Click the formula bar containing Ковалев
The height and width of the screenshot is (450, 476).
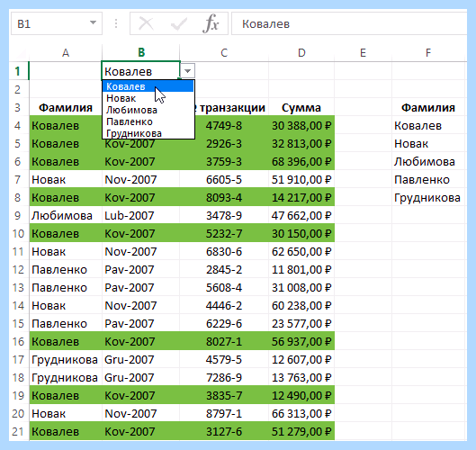coord(349,23)
